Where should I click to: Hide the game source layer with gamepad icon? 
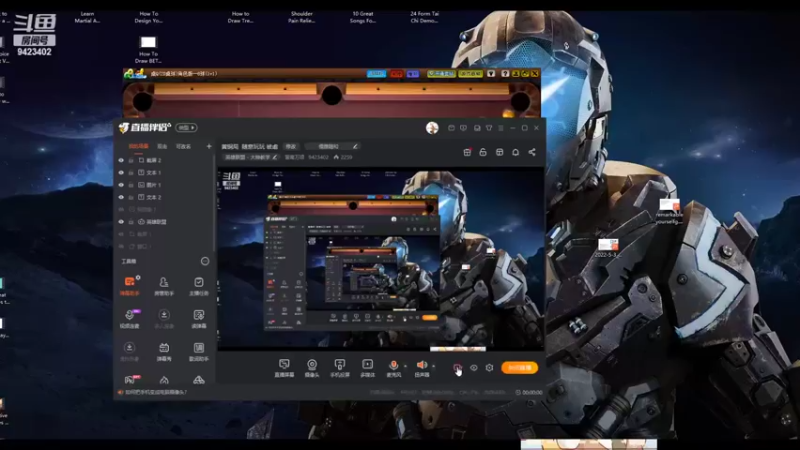point(121,222)
